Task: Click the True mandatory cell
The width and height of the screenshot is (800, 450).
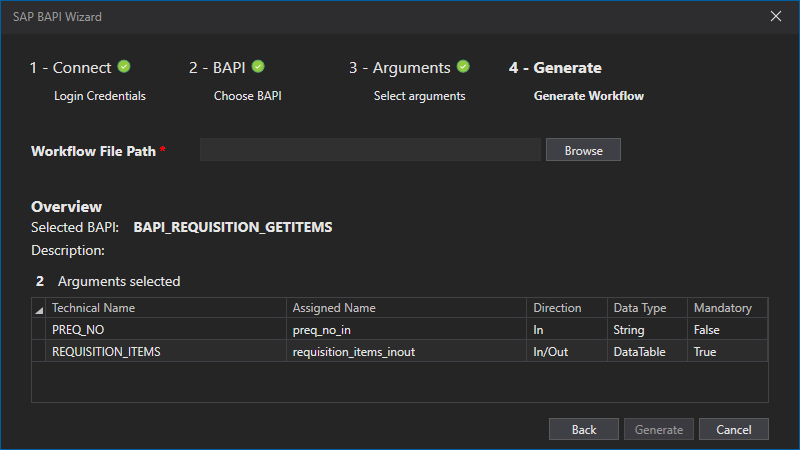Action: [728, 352]
